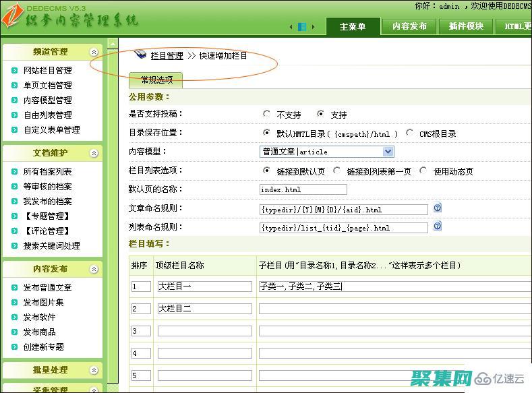Open the 插件模块 top tab

coord(466,26)
